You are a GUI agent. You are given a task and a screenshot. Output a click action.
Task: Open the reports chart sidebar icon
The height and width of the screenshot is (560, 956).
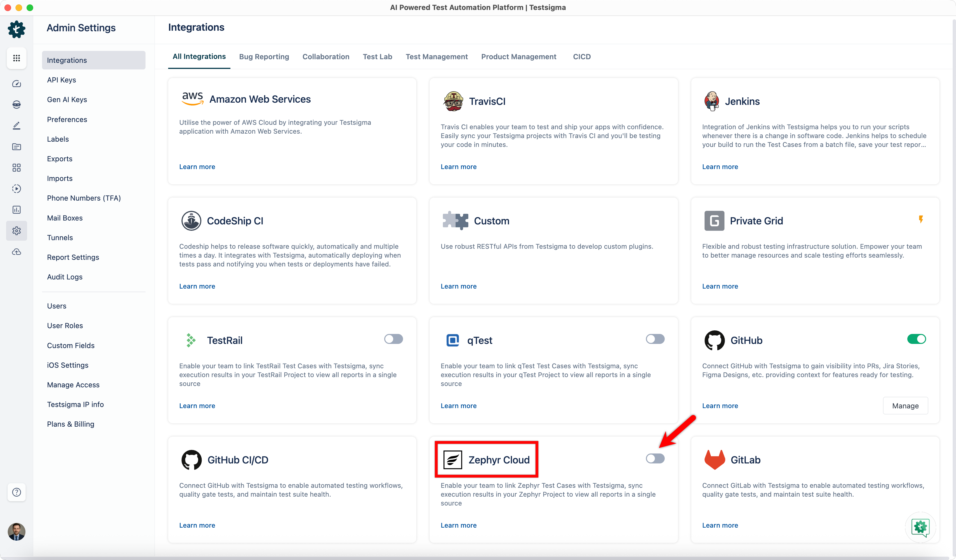16,209
